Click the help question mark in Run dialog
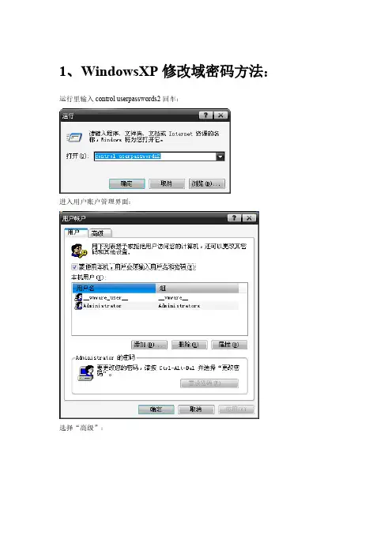The image size is (392, 555). pos(206,115)
